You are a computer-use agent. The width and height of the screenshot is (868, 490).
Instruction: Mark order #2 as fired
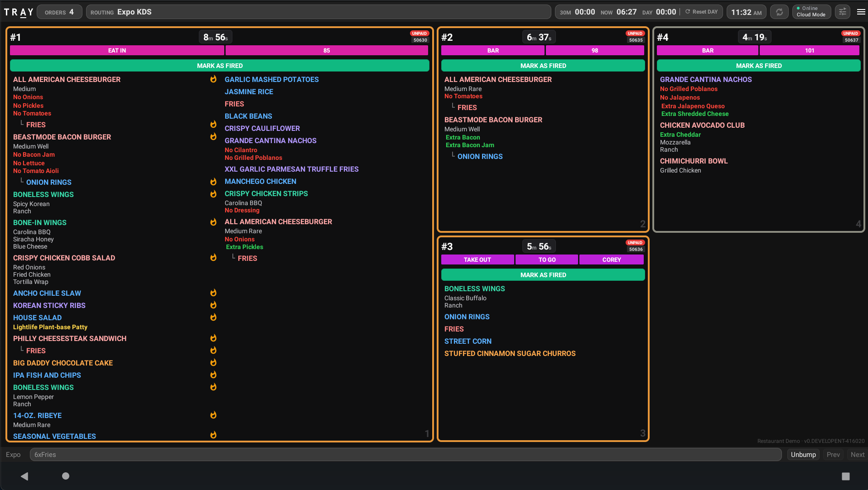coord(543,66)
